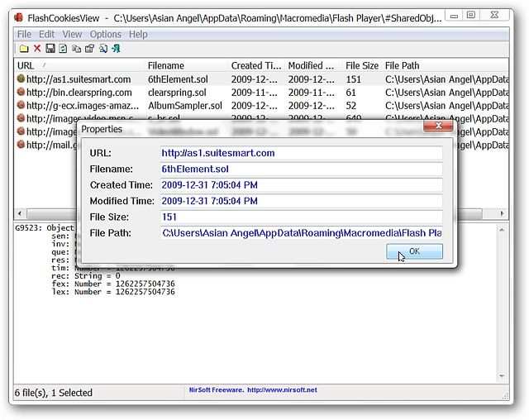Click the clearspring.sol filename cell
Screen dimensions: 529x420
coord(177,93)
